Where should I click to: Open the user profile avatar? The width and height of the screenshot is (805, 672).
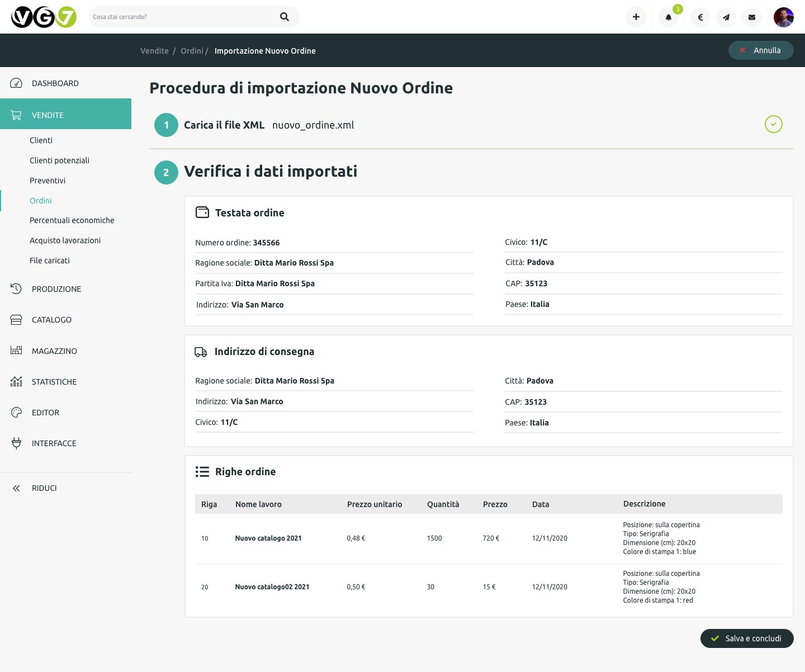783,17
